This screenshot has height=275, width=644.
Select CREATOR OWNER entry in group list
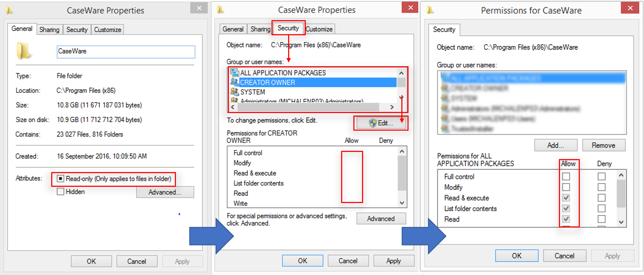(313, 82)
